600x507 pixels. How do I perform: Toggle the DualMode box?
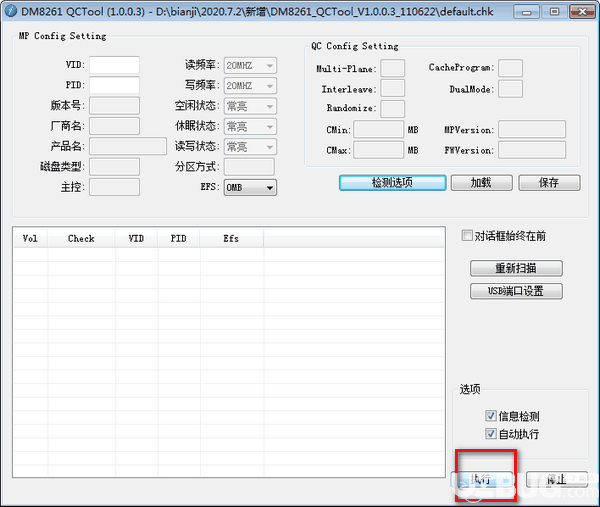[510, 88]
